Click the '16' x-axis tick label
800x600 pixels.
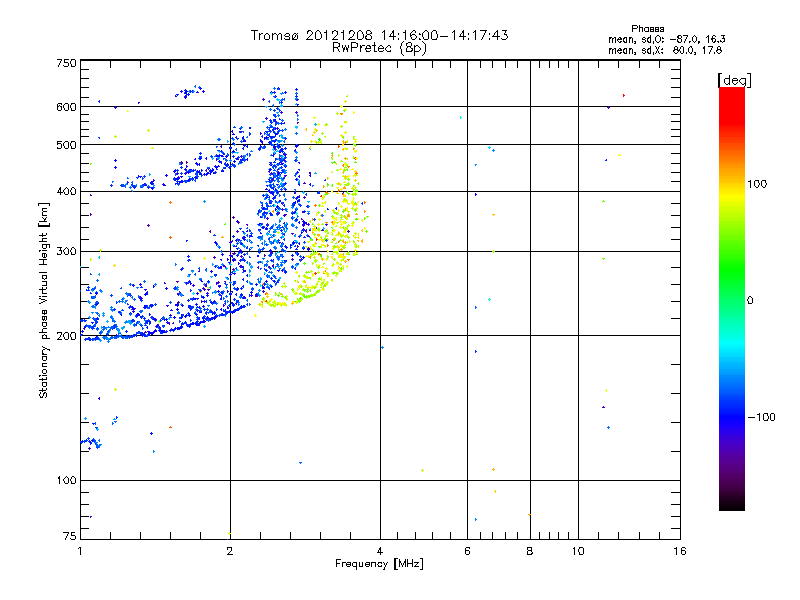(x=680, y=551)
